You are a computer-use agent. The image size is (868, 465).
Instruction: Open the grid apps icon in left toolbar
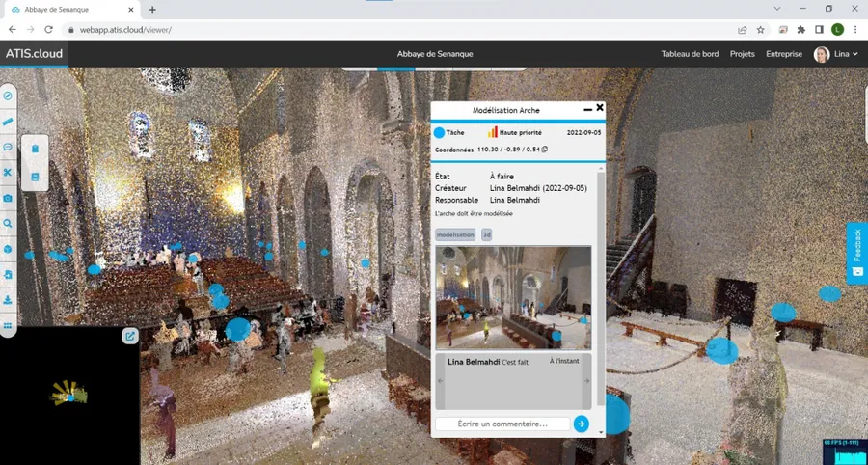[x=8, y=325]
